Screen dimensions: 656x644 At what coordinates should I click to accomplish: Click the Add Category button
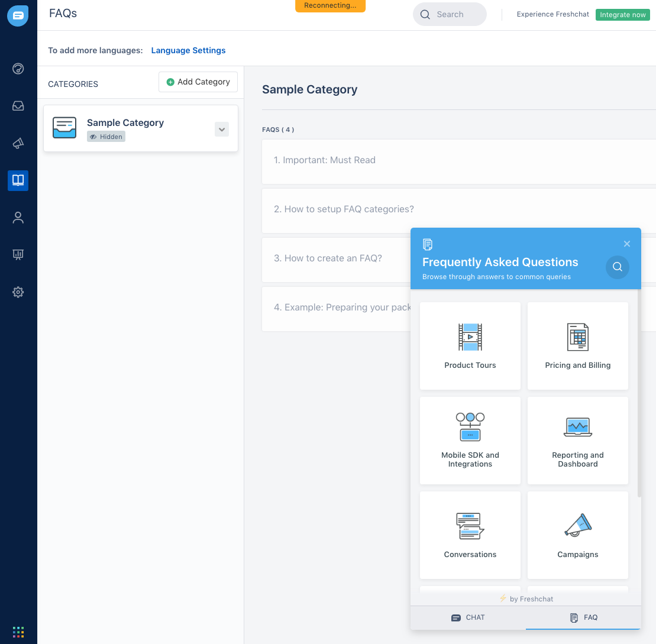click(x=198, y=82)
